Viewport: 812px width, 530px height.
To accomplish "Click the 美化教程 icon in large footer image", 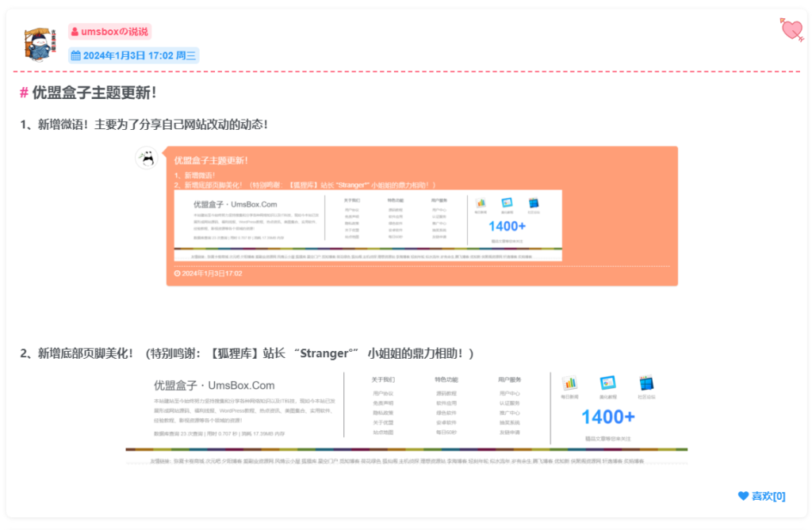I will 607,383.
